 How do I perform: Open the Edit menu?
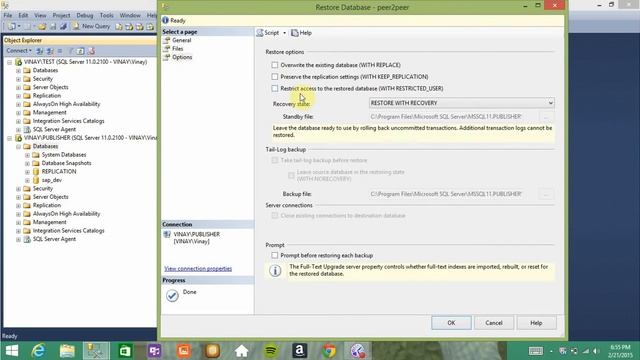coord(23,15)
